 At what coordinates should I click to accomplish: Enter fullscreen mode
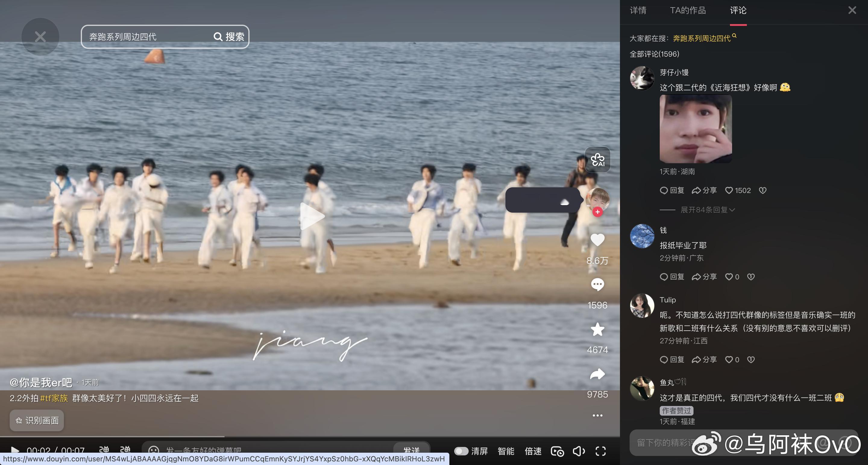600,451
